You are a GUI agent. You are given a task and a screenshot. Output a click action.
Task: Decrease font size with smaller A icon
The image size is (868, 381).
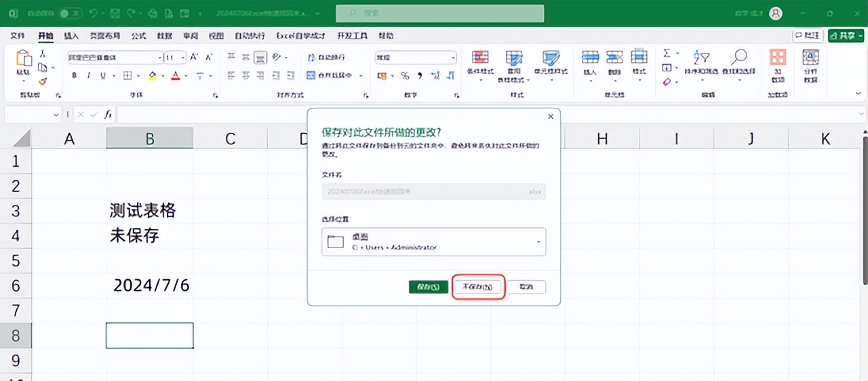(x=208, y=58)
